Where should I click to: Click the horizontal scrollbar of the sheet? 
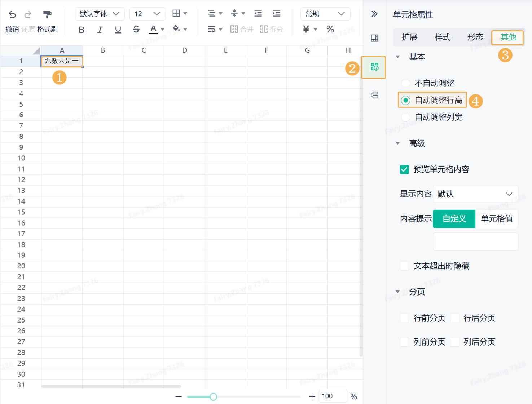111,386
